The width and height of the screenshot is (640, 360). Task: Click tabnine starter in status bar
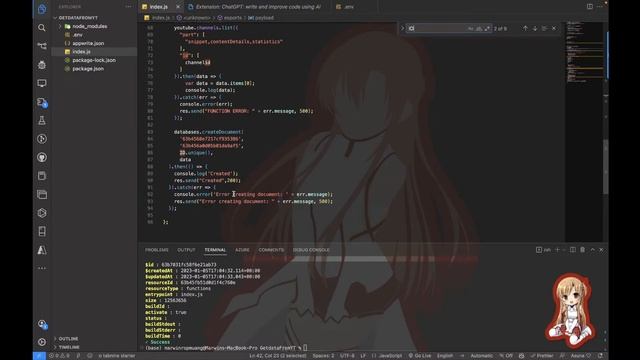click(x=117, y=356)
